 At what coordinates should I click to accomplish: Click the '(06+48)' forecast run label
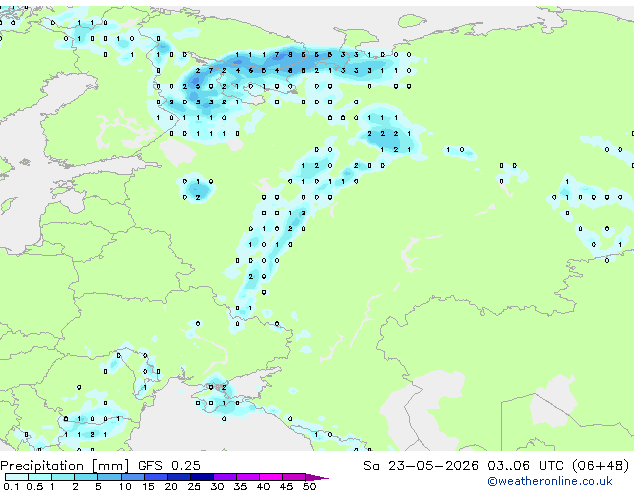(x=600, y=466)
